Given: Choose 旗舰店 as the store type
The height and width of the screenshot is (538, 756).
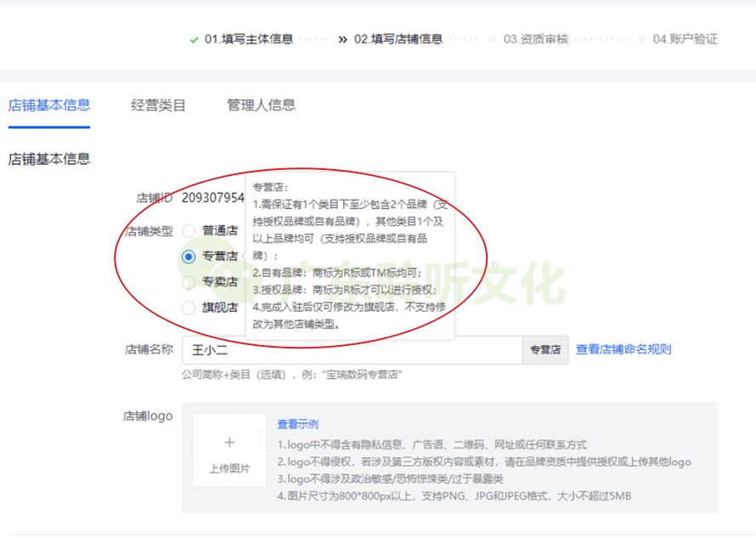Looking at the screenshot, I should pyautogui.click(x=189, y=308).
